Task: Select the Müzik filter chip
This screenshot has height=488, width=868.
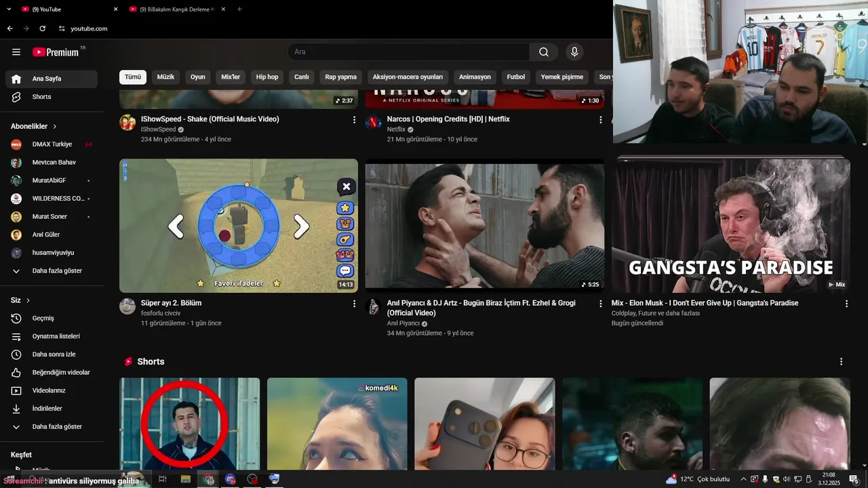Action: pos(166,77)
